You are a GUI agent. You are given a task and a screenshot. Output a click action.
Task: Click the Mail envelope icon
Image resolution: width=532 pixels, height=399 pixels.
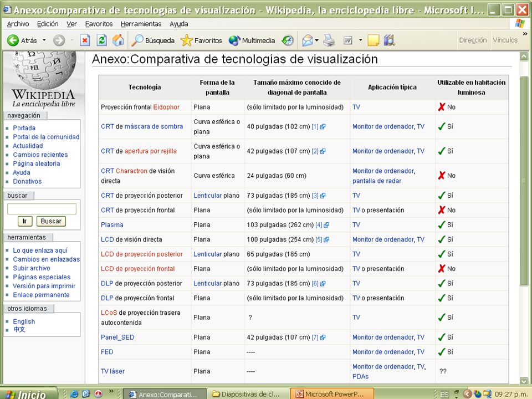[x=308, y=40]
